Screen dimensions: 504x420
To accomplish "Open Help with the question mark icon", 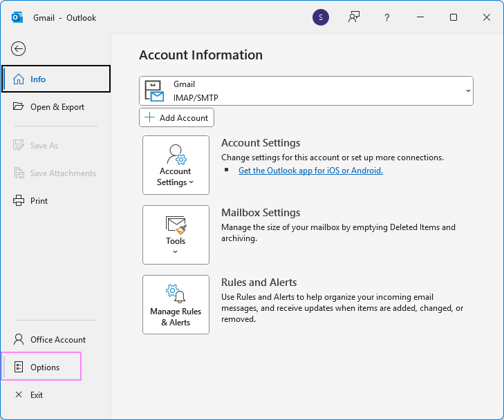I will 387,17.
